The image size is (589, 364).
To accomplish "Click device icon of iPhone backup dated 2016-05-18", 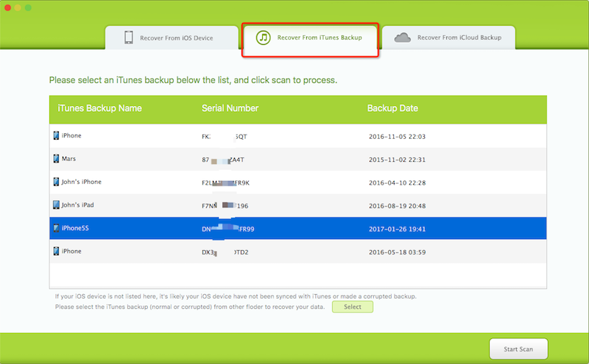I will pyautogui.click(x=56, y=251).
